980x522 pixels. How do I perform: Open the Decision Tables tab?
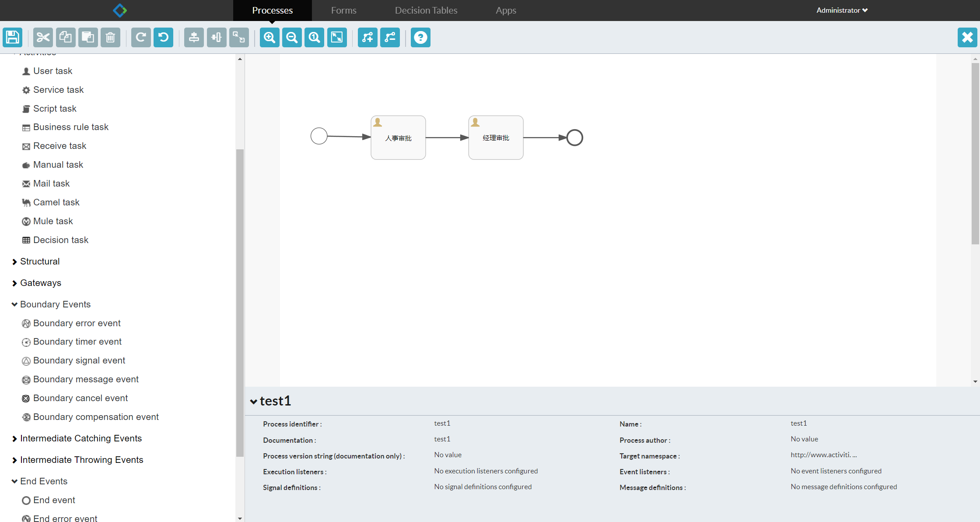pos(426,10)
